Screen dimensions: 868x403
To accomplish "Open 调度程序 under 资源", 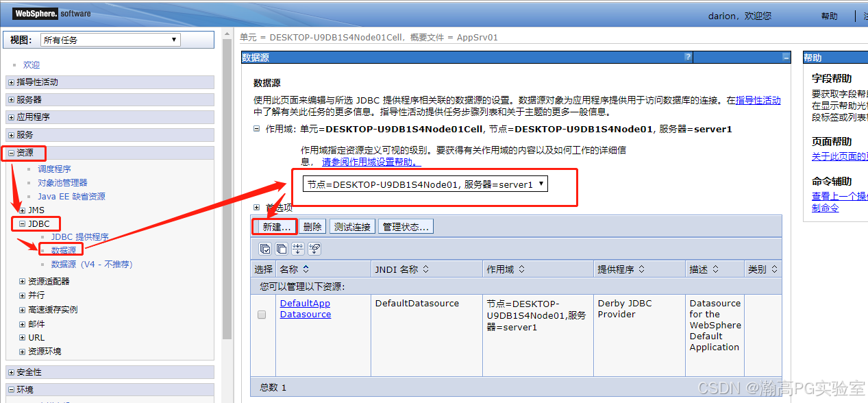I will click(54, 169).
